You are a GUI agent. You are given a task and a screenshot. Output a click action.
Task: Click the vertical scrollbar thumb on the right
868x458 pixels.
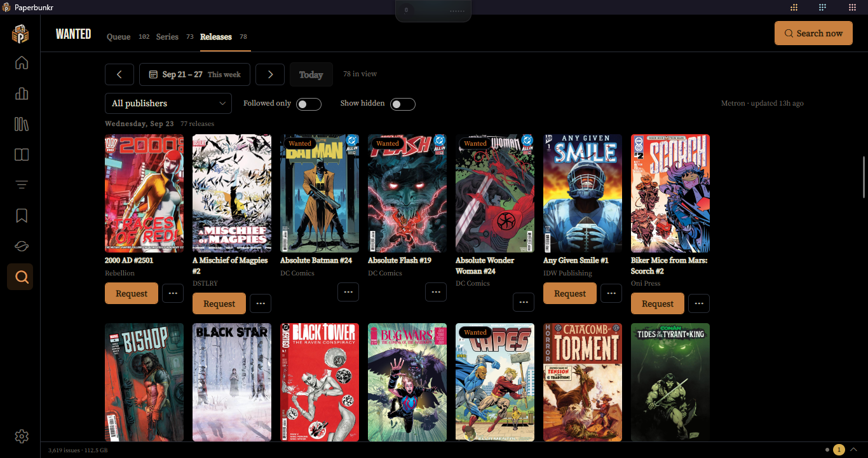[864, 176]
